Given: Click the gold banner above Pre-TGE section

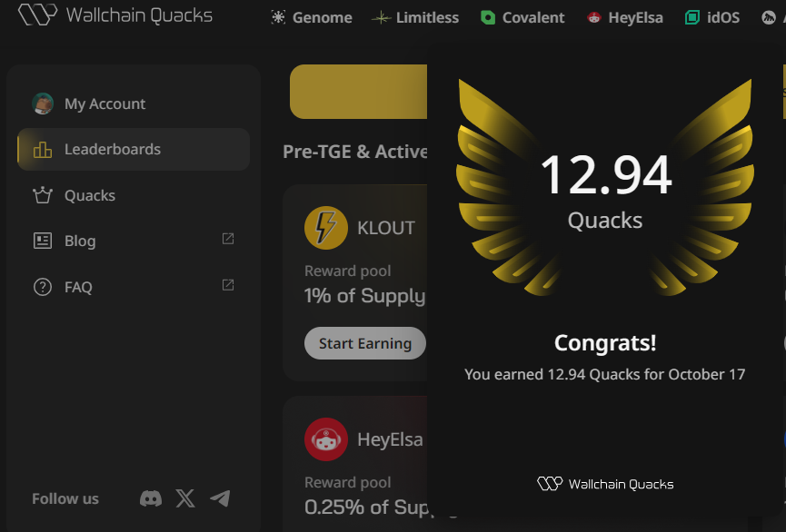Looking at the screenshot, I should pyautogui.click(x=358, y=92).
